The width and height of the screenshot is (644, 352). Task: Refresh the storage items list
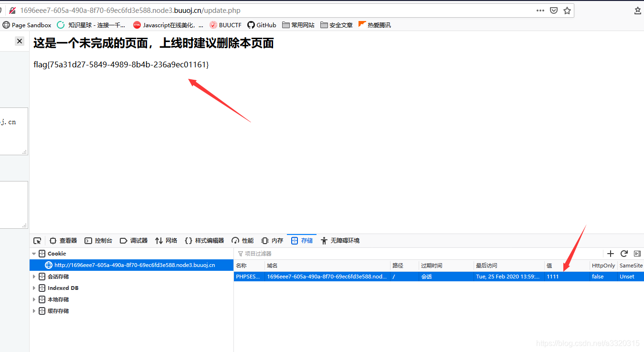tap(624, 254)
